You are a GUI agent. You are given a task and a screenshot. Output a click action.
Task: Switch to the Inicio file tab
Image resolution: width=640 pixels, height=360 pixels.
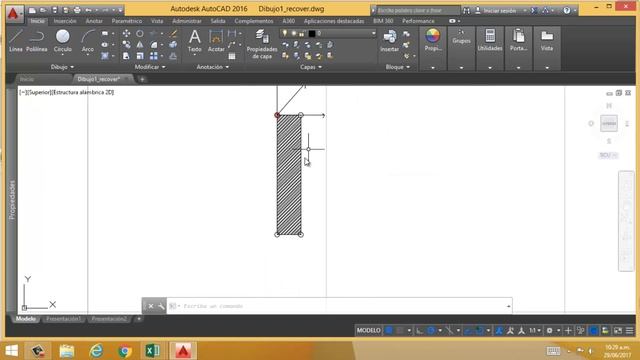tap(27, 79)
